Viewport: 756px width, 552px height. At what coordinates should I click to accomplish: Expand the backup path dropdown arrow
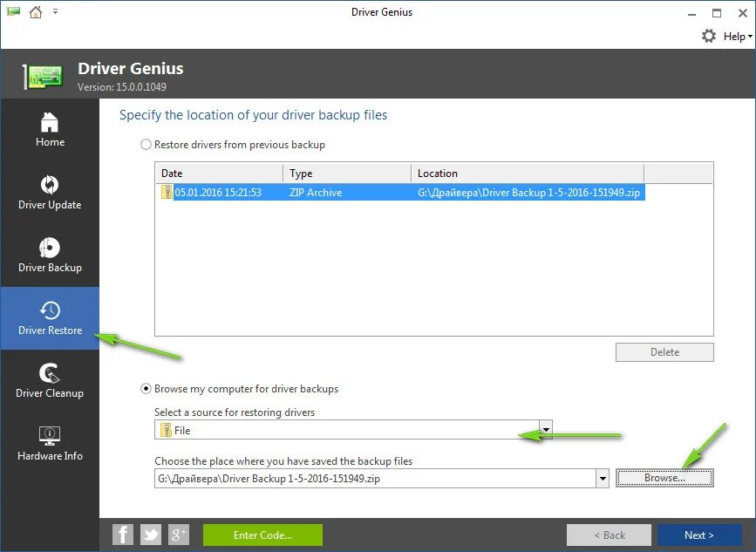(603, 478)
